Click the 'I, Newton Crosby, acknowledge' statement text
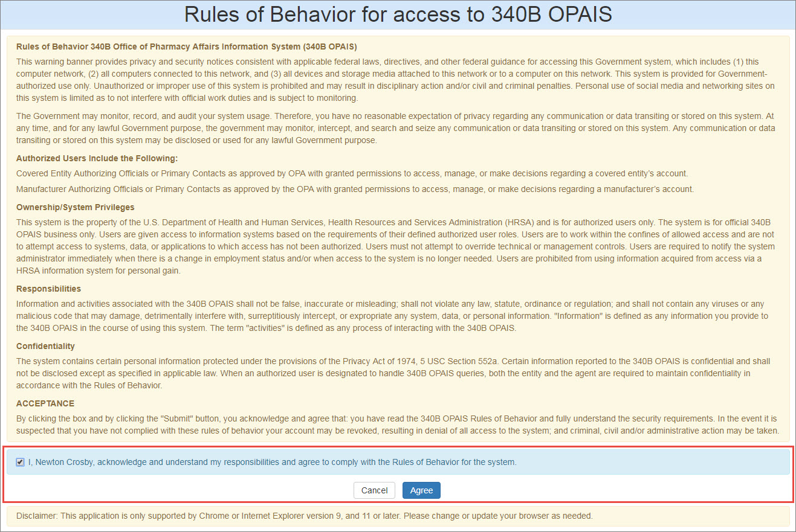 [x=273, y=462]
